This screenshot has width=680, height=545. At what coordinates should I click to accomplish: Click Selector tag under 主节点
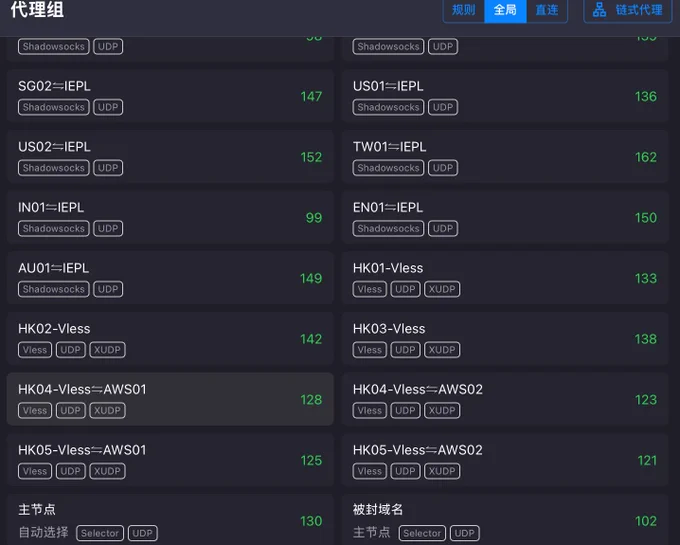click(x=100, y=533)
